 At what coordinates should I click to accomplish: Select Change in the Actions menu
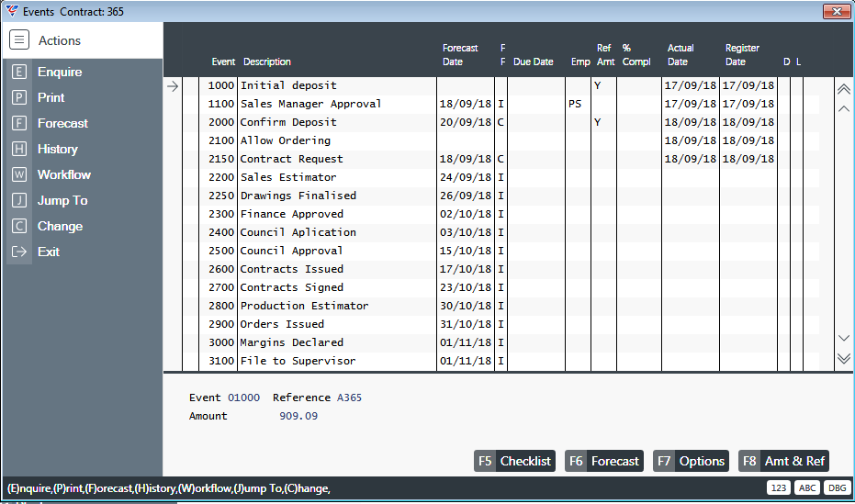coord(60,226)
